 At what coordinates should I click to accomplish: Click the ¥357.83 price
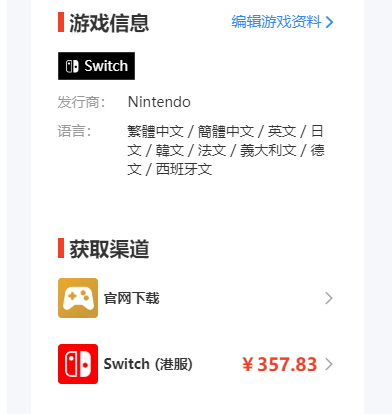[x=279, y=364]
